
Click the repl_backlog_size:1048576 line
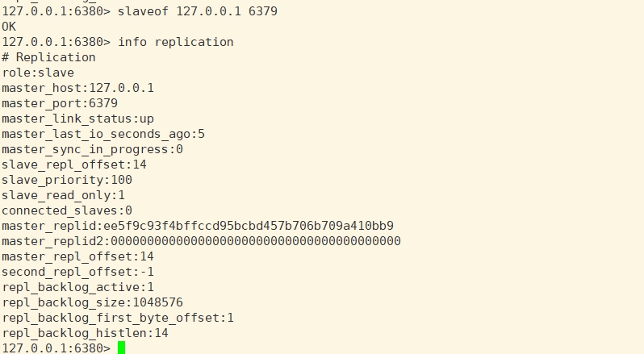pyautogui.click(x=92, y=302)
